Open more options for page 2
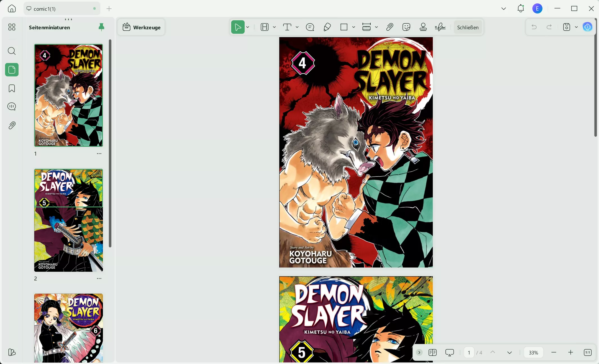The image size is (599, 364). pos(99,278)
